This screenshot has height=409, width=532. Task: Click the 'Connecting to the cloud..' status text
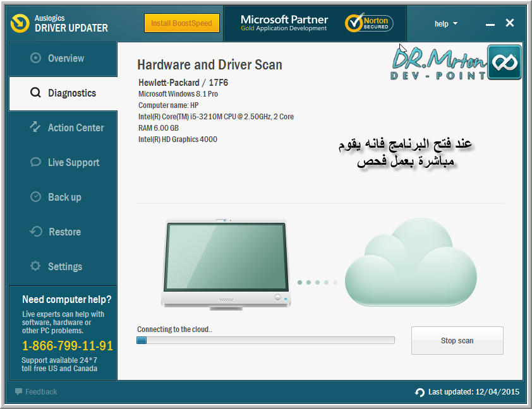click(175, 329)
